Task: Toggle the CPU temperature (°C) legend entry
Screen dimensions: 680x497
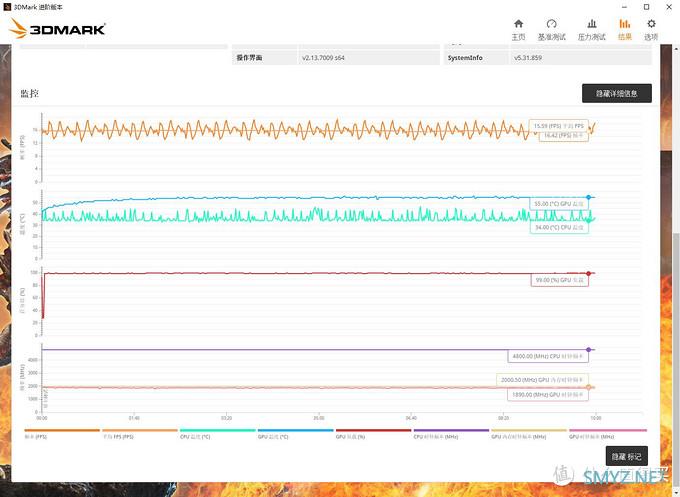Action: point(218,433)
